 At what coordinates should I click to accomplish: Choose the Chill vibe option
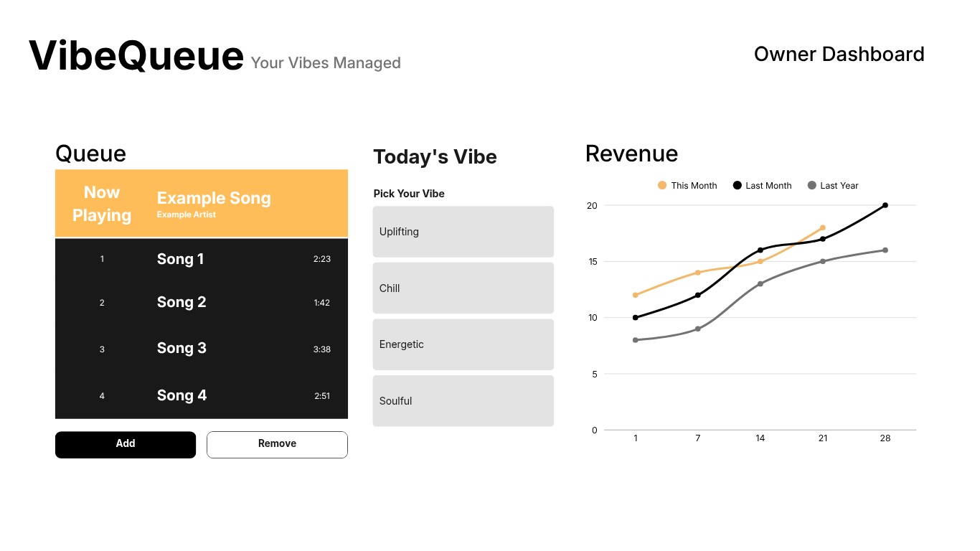[x=463, y=288]
